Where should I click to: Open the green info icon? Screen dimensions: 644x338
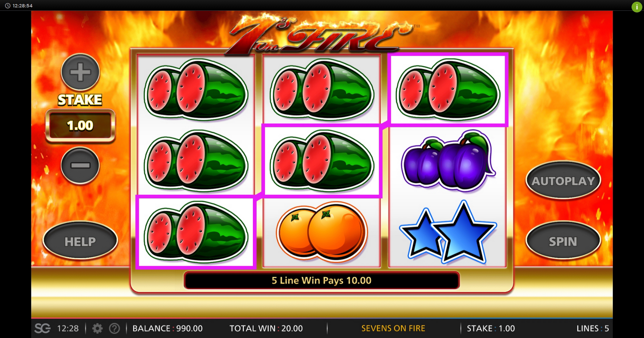637,7
